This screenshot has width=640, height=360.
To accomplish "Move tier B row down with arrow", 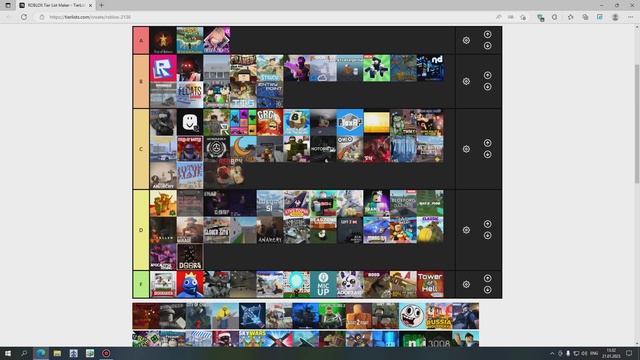I will [487, 87].
